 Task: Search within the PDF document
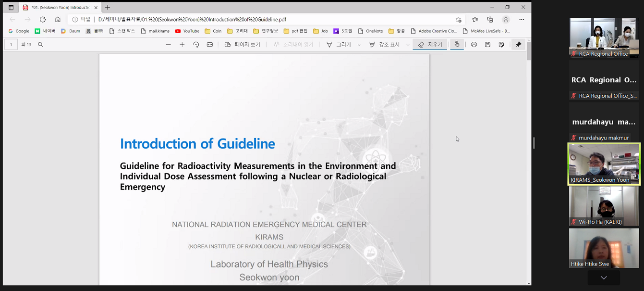click(x=40, y=45)
